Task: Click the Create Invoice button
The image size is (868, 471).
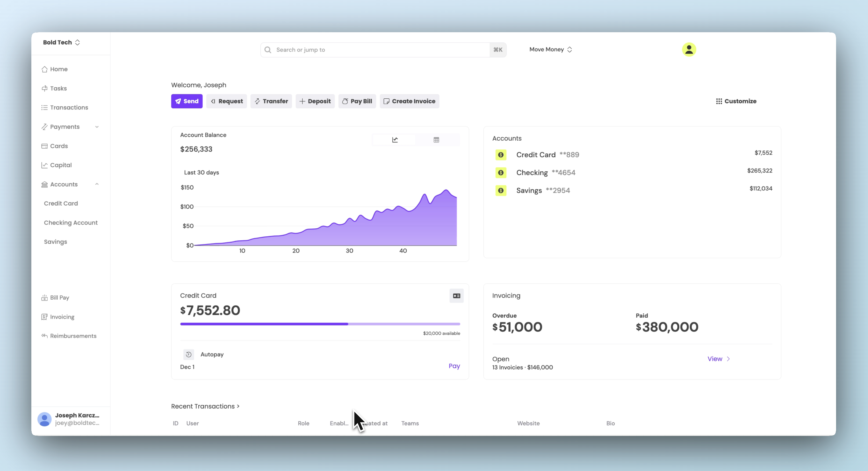Action: tap(409, 101)
